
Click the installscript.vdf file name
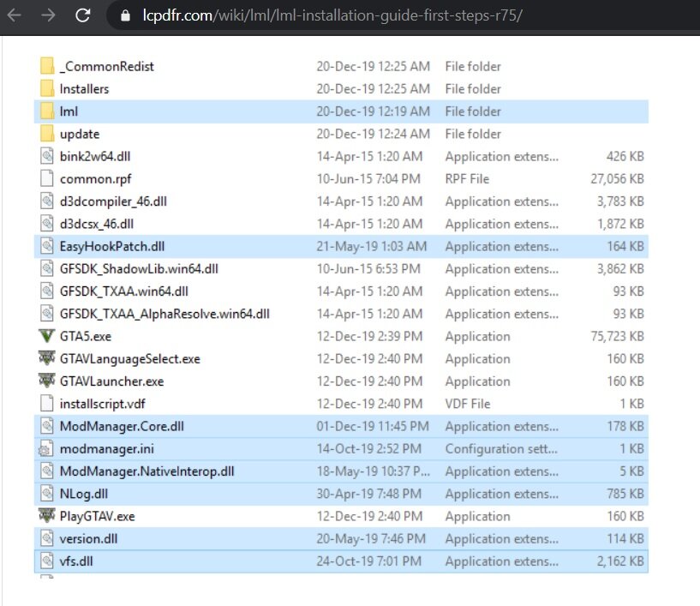[x=102, y=404]
